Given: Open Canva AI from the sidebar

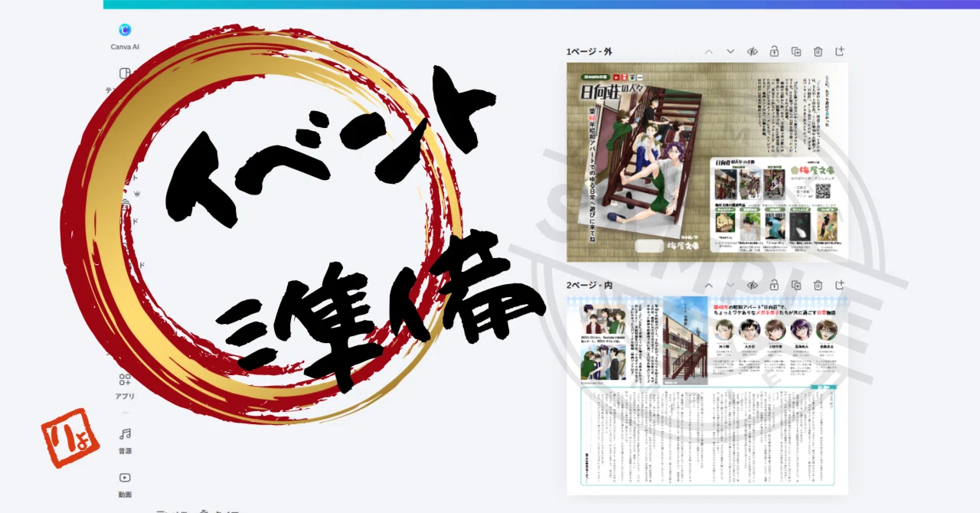Looking at the screenshot, I should pyautogui.click(x=125, y=36).
